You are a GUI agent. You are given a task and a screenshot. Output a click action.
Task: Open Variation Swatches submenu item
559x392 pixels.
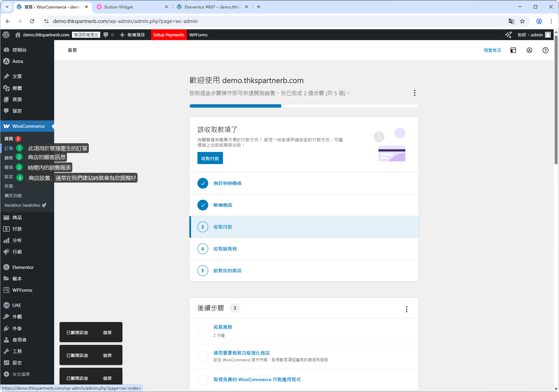pos(25,205)
